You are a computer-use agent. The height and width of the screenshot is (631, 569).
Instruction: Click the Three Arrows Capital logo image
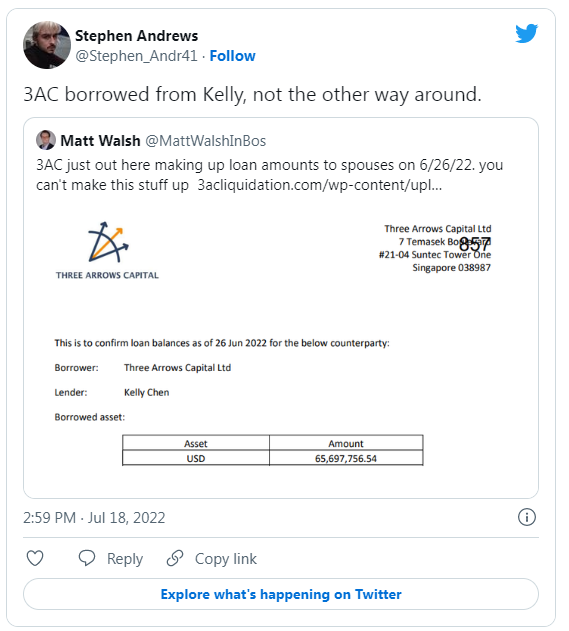pyautogui.click(x=107, y=250)
